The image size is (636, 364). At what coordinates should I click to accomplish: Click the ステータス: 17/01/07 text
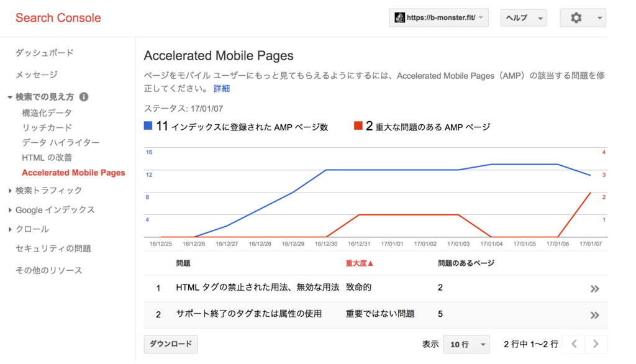[x=183, y=109]
